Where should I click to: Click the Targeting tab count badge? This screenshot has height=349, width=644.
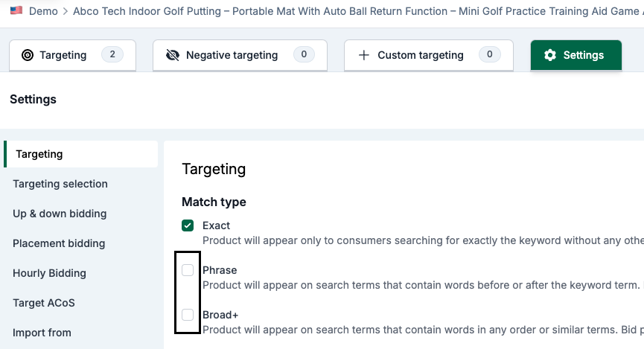[x=112, y=54]
